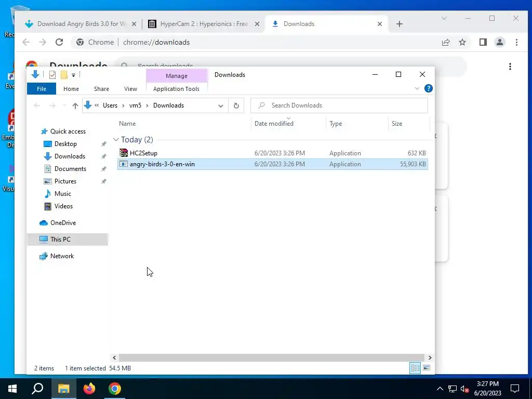The width and height of the screenshot is (532, 399).
Task: Switch to Details view icon in status bar
Action: [415, 368]
